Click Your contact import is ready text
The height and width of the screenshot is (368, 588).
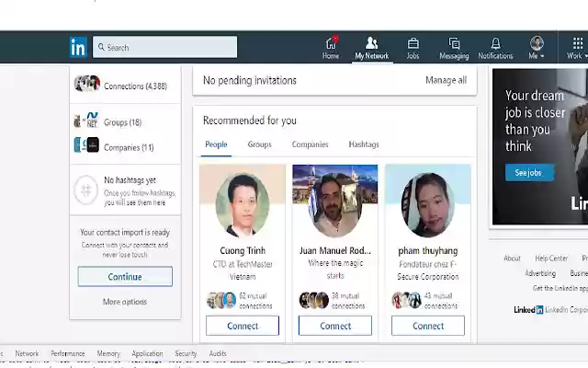[125, 233]
